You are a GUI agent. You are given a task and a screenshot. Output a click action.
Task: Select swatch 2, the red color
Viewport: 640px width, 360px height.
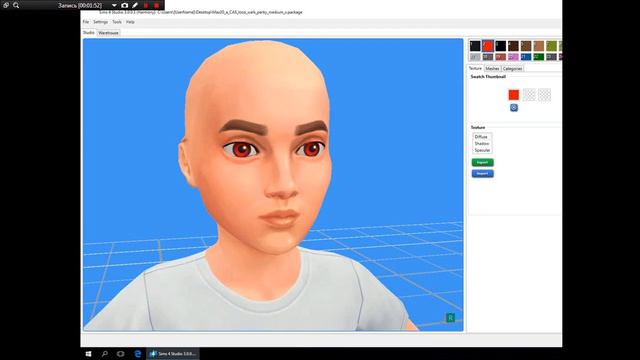[488, 46]
